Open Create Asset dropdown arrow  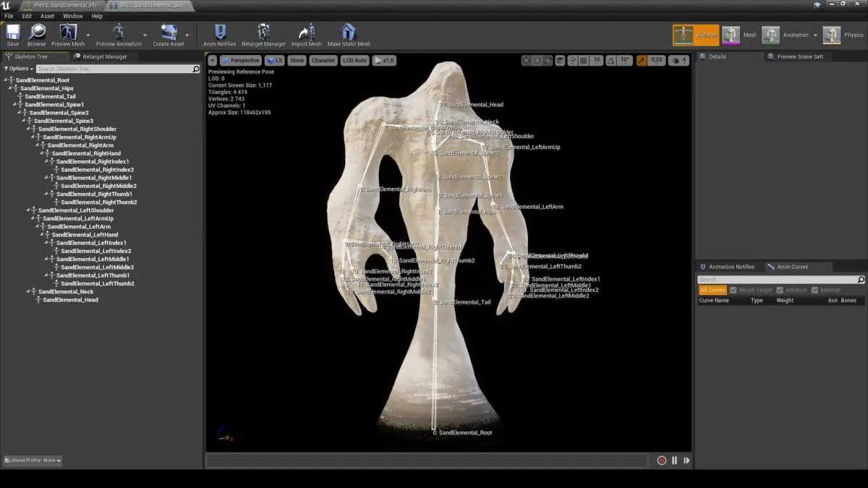pos(187,34)
